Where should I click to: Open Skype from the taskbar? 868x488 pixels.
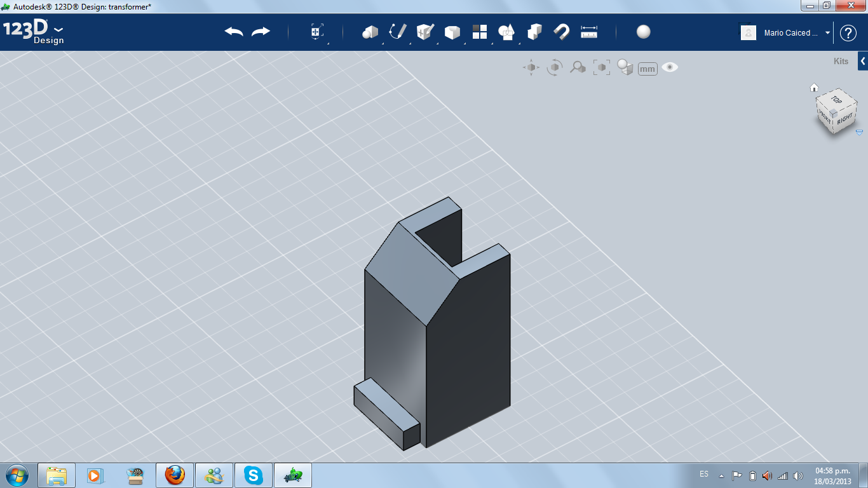click(253, 475)
